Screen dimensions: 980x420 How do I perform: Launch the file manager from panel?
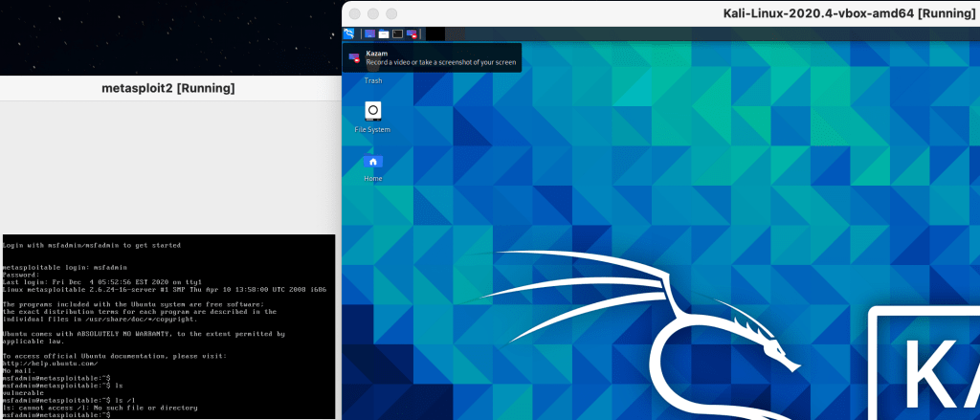(383, 34)
